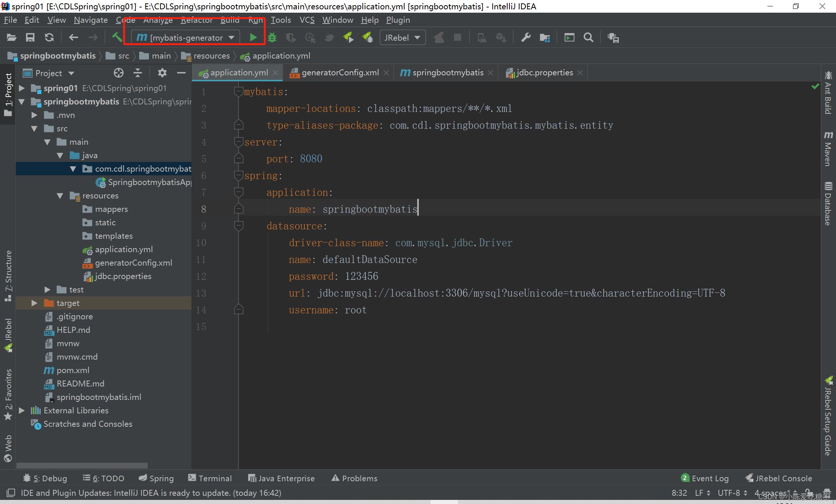Expand the target folder in tree
This screenshot has width=836, height=504.
click(x=34, y=303)
